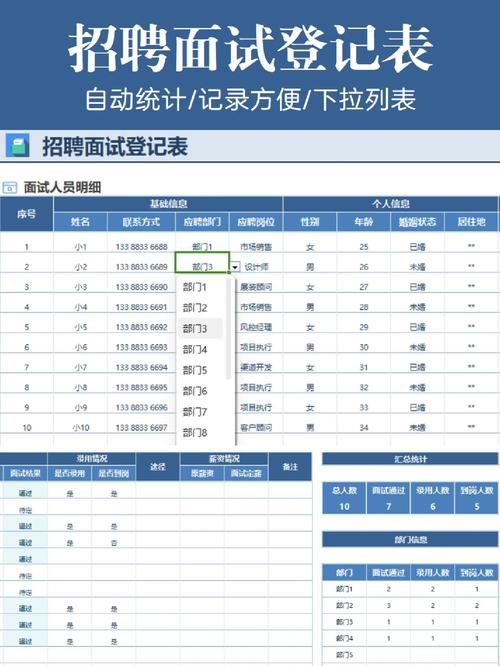Click the 部门2 row in 部门信息 table
The image size is (500, 666).
(x=410, y=606)
